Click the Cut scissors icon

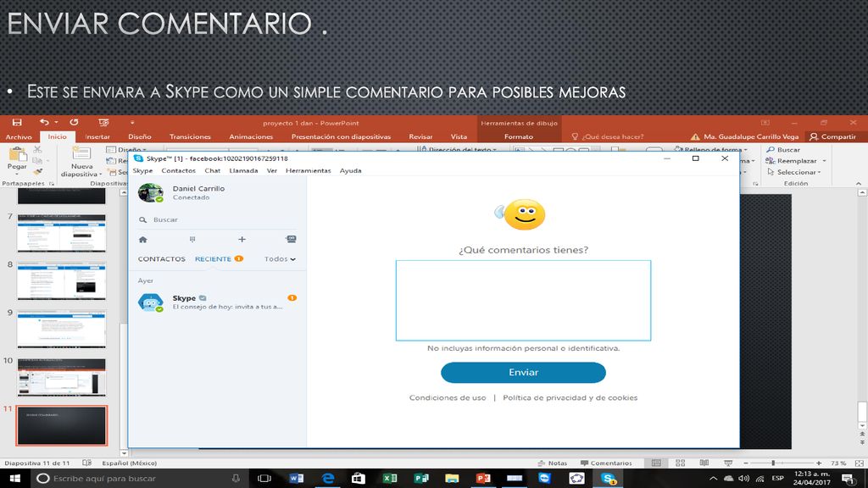coord(37,149)
